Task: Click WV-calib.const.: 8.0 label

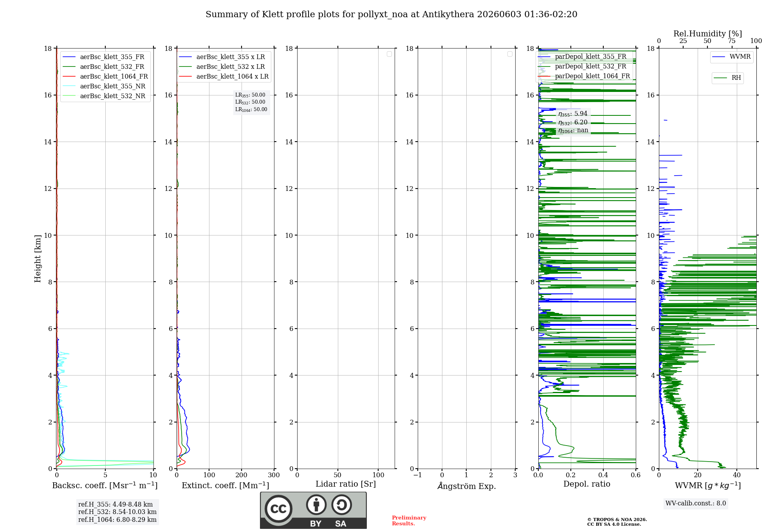Action: 696,503
